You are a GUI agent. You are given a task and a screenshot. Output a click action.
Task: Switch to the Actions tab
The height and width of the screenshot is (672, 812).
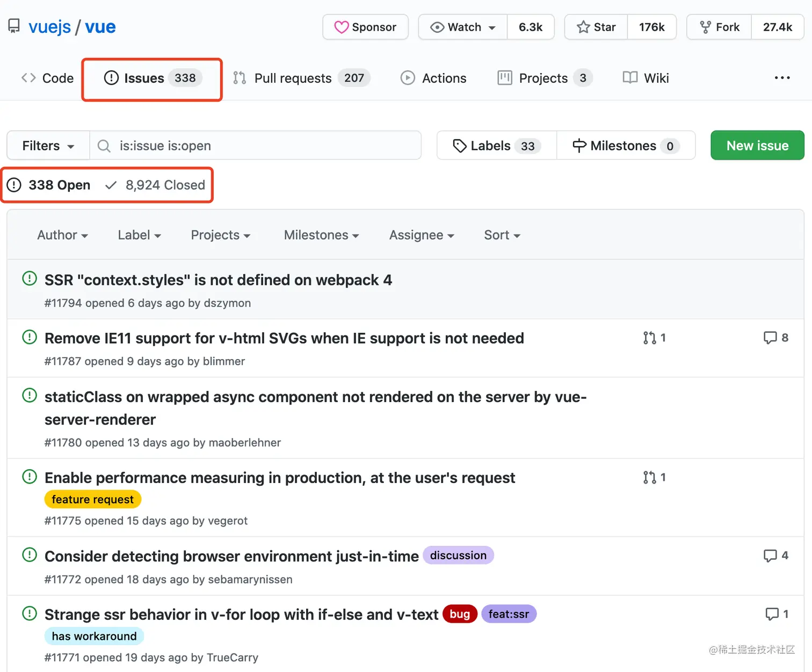pos(433,78)
